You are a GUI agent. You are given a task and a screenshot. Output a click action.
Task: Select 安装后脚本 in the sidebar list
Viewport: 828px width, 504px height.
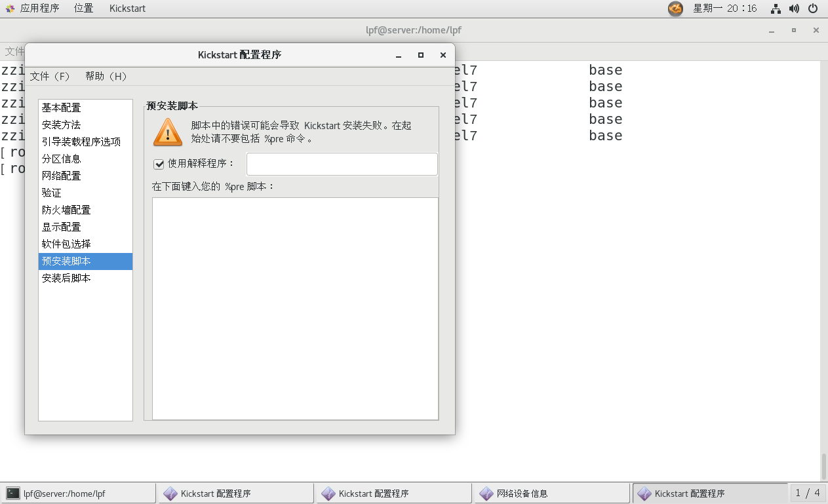(85, 278)
